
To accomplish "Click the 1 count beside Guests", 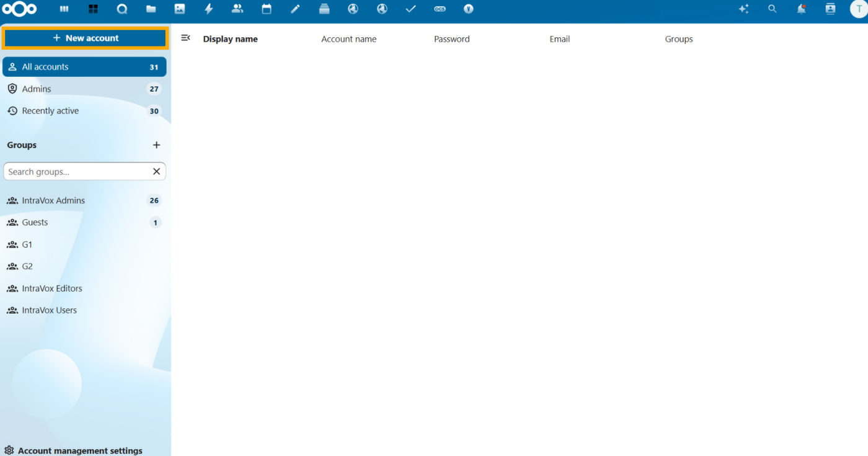I will pyautogui.click(x=155, y=222).
